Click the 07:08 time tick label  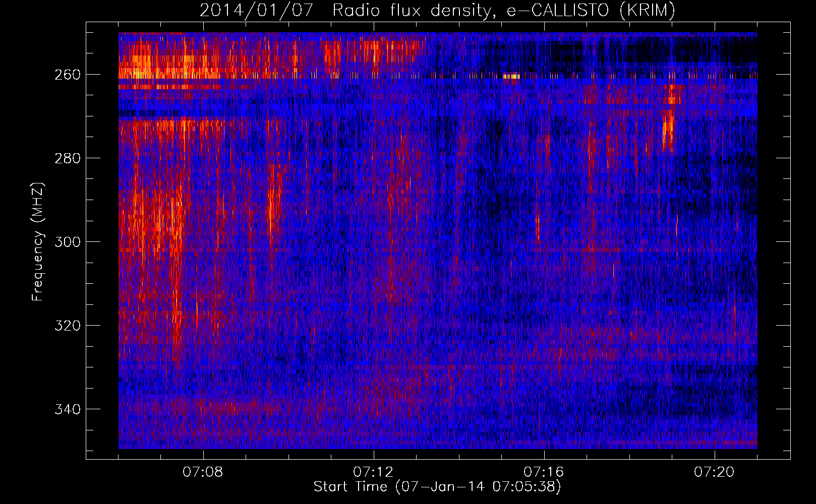tap(203, 472)
